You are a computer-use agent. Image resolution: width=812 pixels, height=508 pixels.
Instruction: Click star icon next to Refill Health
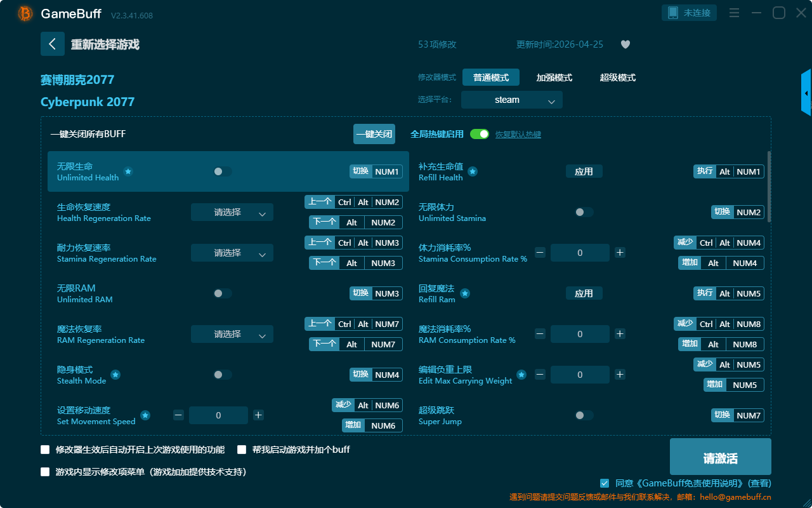[x=473, y=171]
